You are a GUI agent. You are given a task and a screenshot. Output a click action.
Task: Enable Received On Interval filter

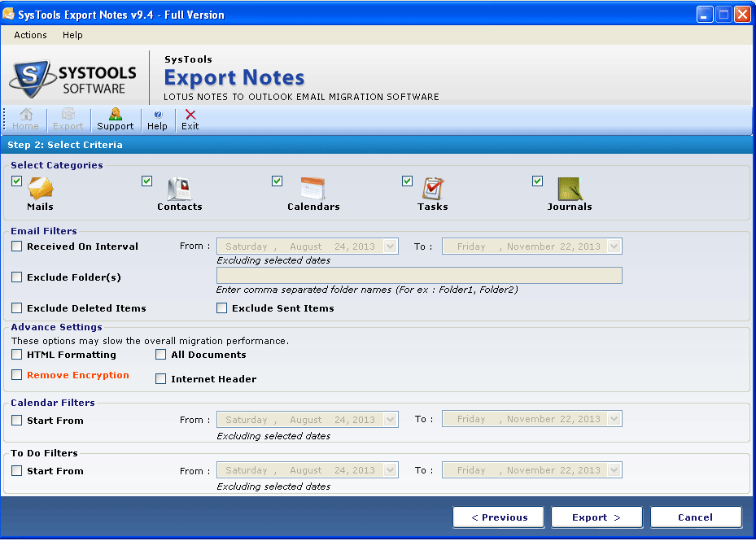point(17,247)
